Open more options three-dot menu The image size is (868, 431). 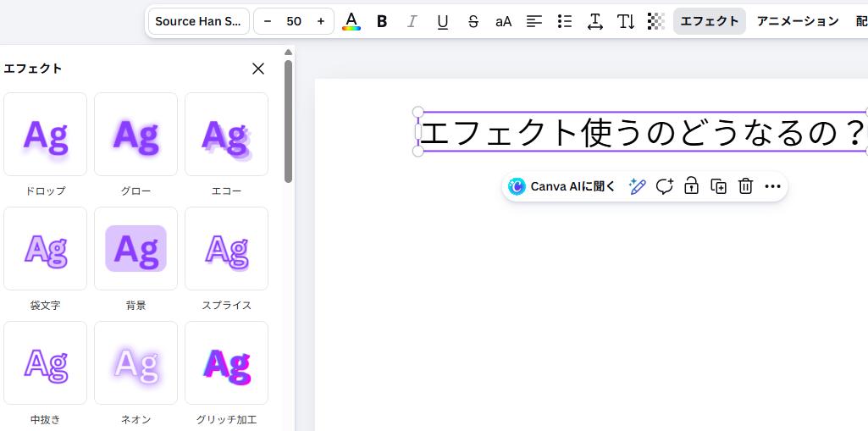pyautogui.click(x=773, y=186)
